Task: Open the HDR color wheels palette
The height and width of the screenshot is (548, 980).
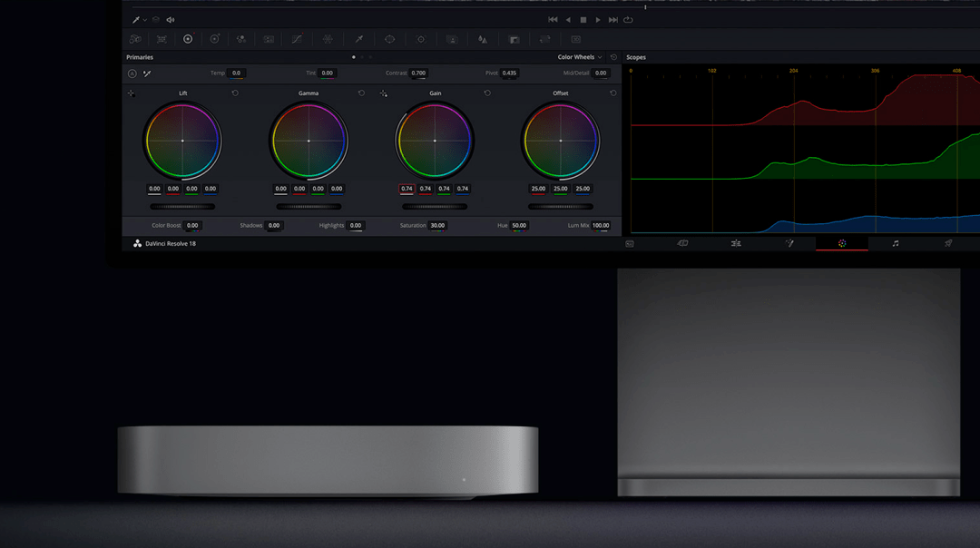Action: (x=214, y=39)
